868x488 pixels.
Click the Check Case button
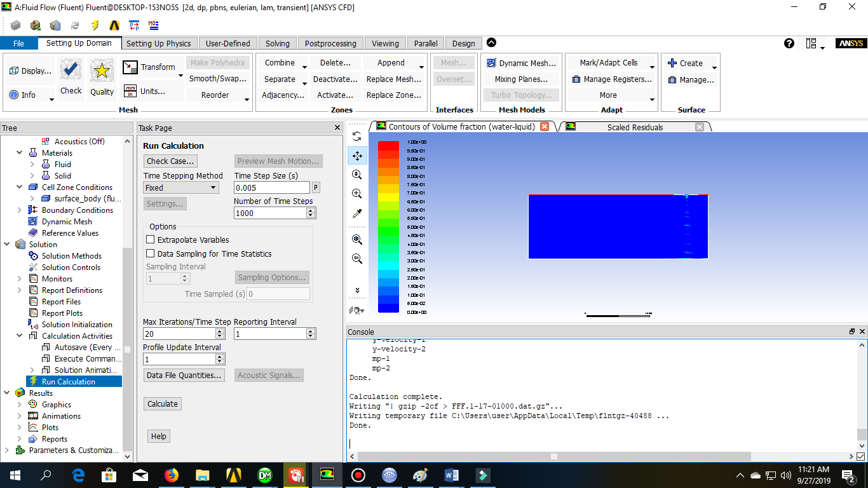click(170, 161)
